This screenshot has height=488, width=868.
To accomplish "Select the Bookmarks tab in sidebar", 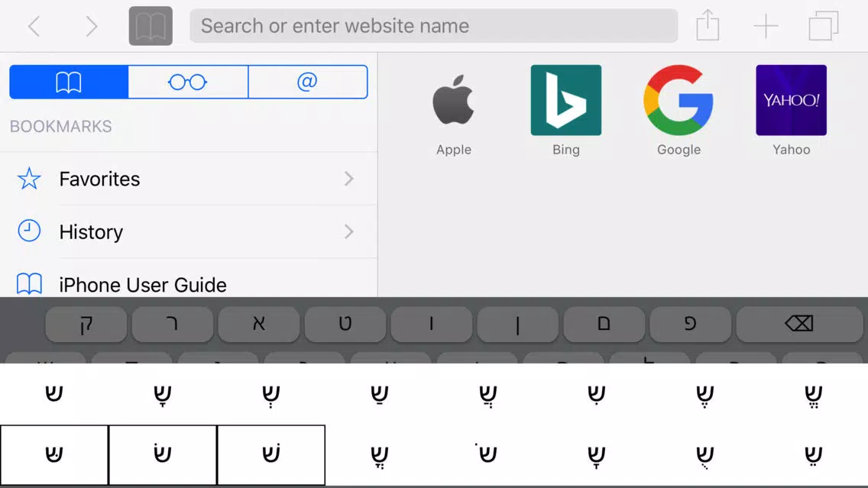I will [69, 82].
